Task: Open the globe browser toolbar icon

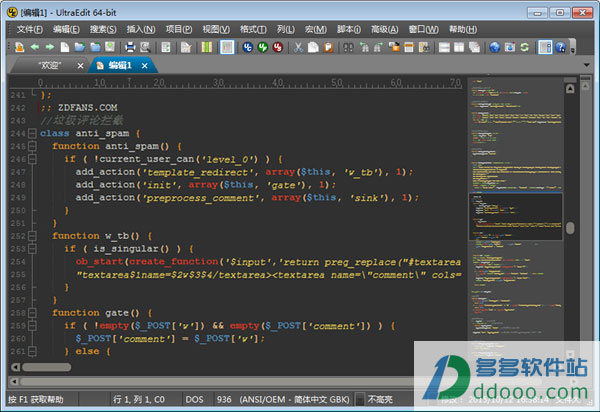Action: pos(495,47)
